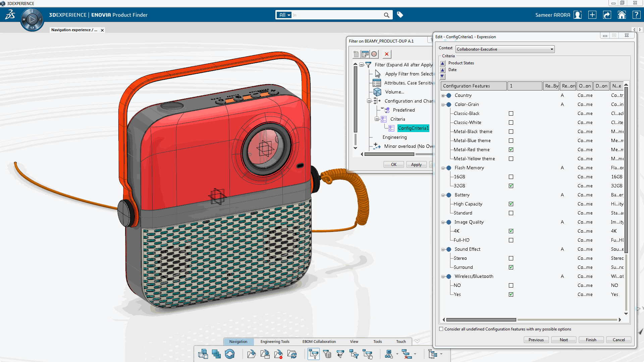Image resolution: width=644 pixels, height=362 pixels.
Task: Toggle the 32GB Flash Memory option
Action: pyautogui.click(x=511, y=186)
